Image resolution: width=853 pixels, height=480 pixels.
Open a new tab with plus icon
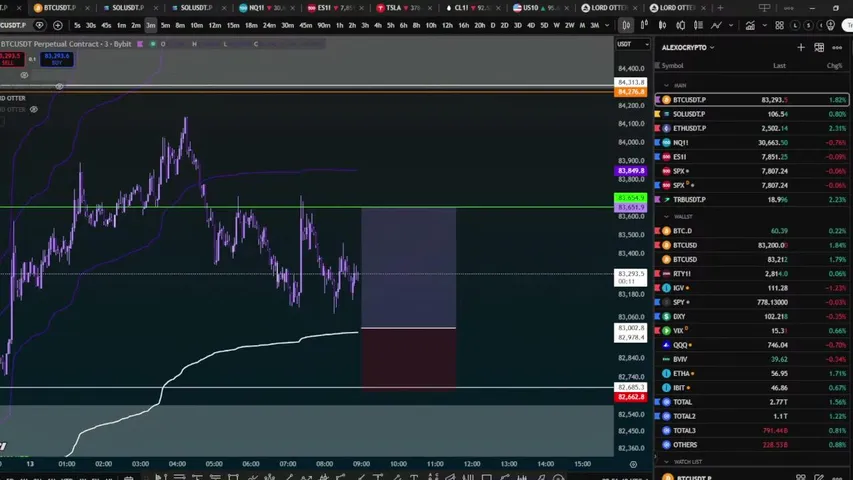[720, 8]
